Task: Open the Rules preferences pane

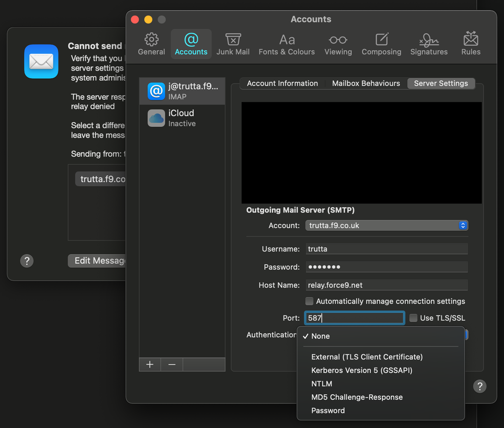Action: point(471,44)
